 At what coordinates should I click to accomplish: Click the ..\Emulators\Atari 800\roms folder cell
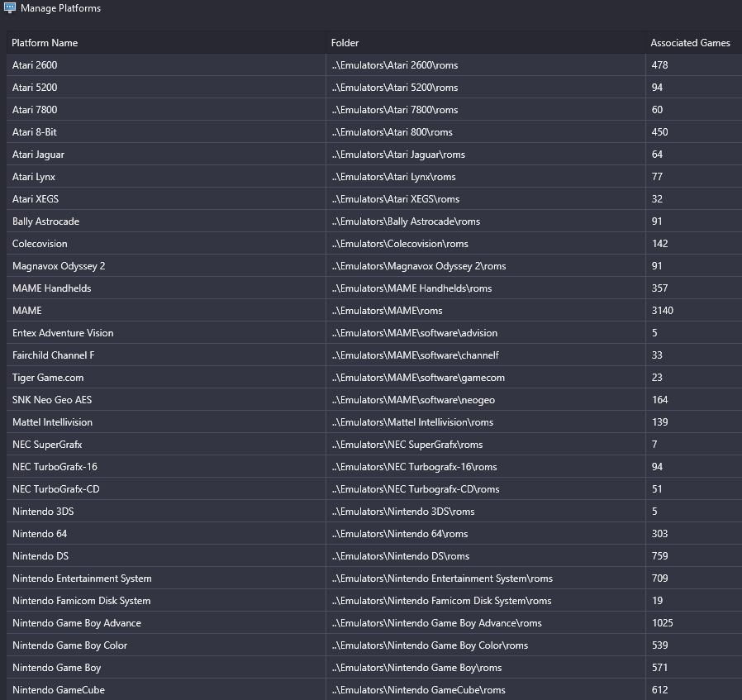[x=486, y=132]
